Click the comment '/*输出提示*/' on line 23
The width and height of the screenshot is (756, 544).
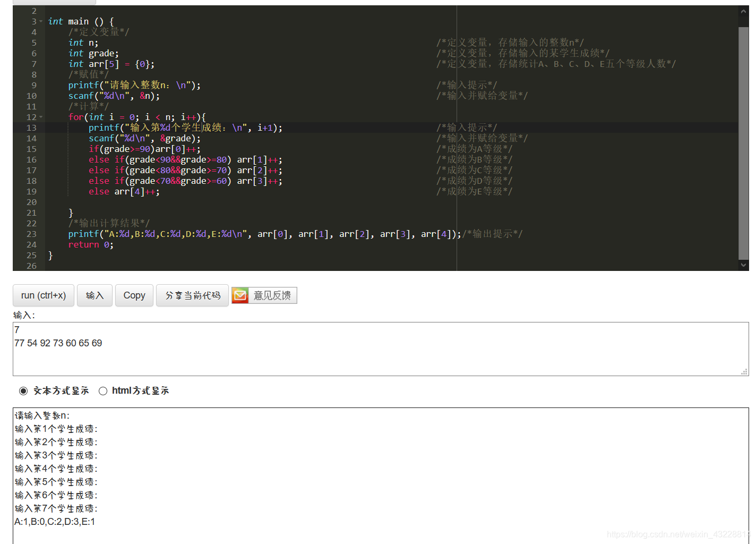click(492, 234)
